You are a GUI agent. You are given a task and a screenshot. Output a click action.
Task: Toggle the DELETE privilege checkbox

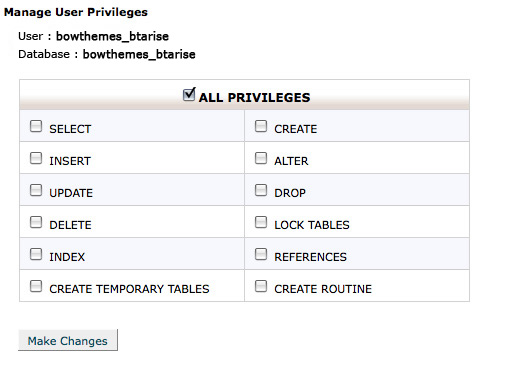pyautogui.click(x=36, y=222)
